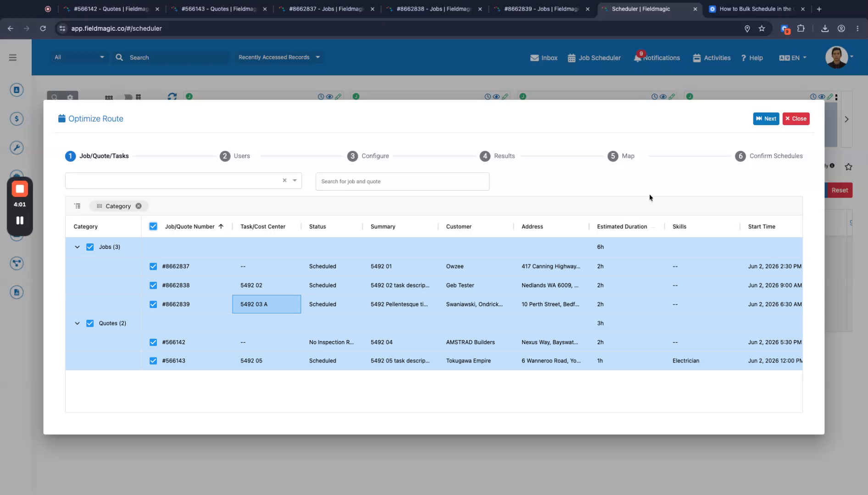Click the grouping list icon beside Category chip

point(78,206)
